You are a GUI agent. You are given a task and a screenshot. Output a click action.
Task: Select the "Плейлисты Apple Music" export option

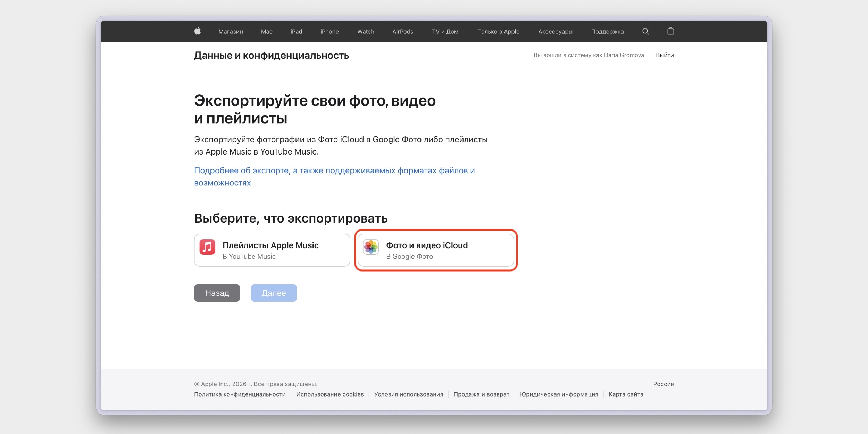pyautogui.click(x=272, y=250)
